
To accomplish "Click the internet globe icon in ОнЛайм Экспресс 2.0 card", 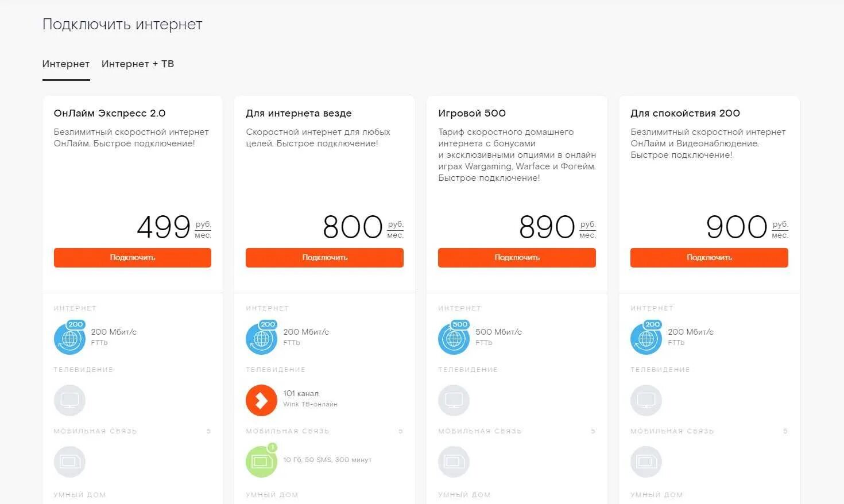I will coord(69,339).
